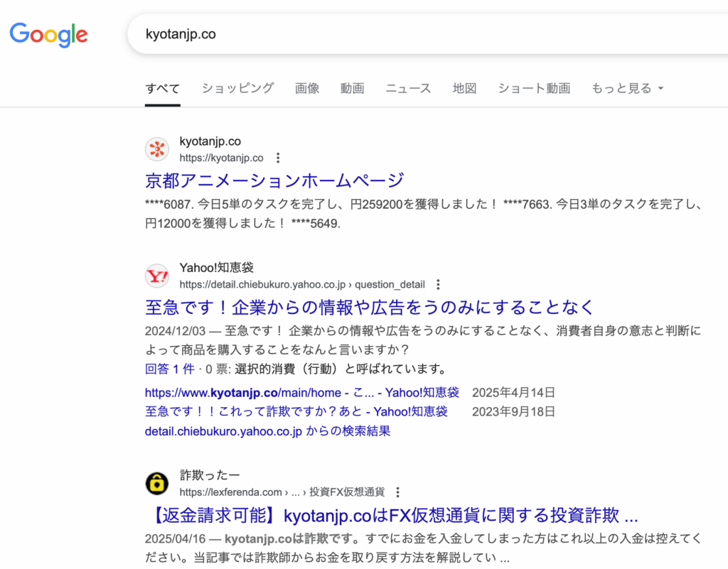This screenshot has width=728, height=569.
Task: Switch to the 地図 tab
Action: (x=465, y=88)
